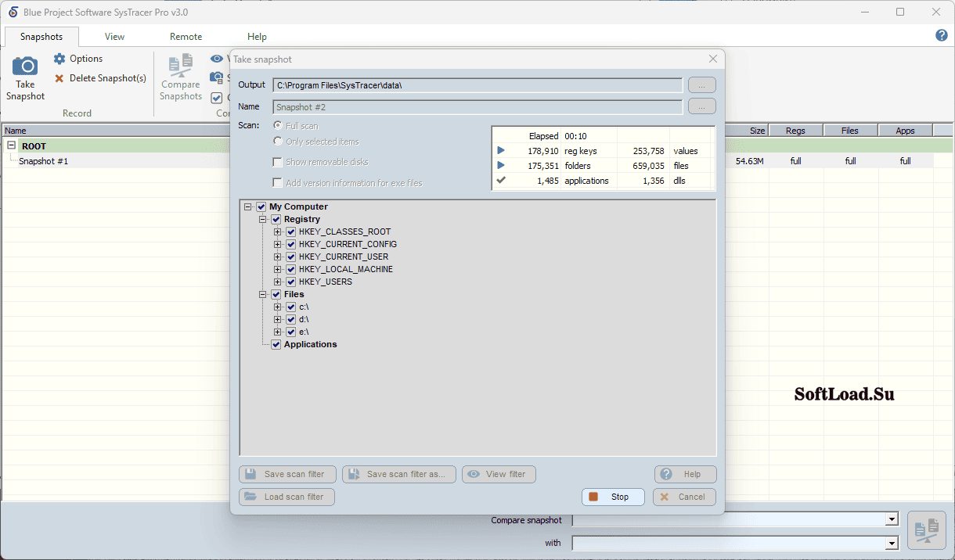
Task: Expand the d:\ drive node
Action: (278, 319)
